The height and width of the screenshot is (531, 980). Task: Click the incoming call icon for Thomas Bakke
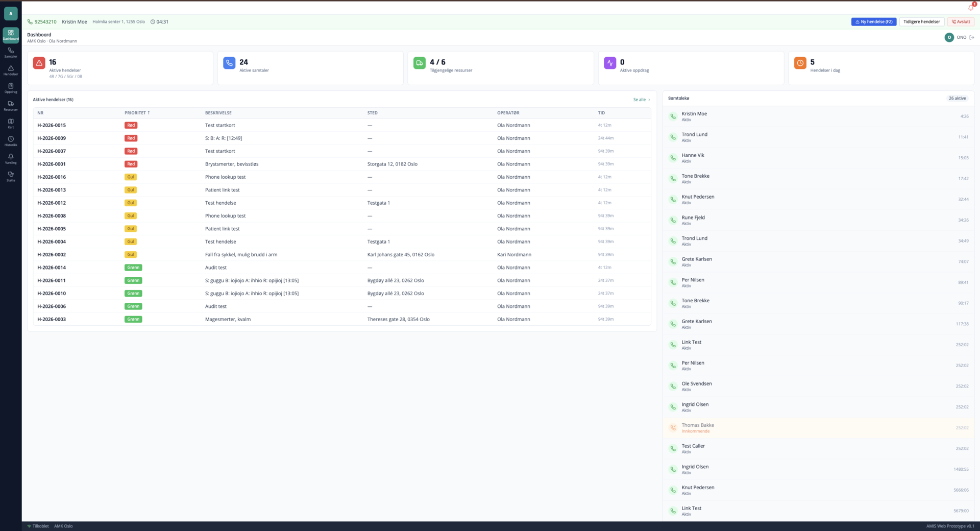(x=673, y=428)
